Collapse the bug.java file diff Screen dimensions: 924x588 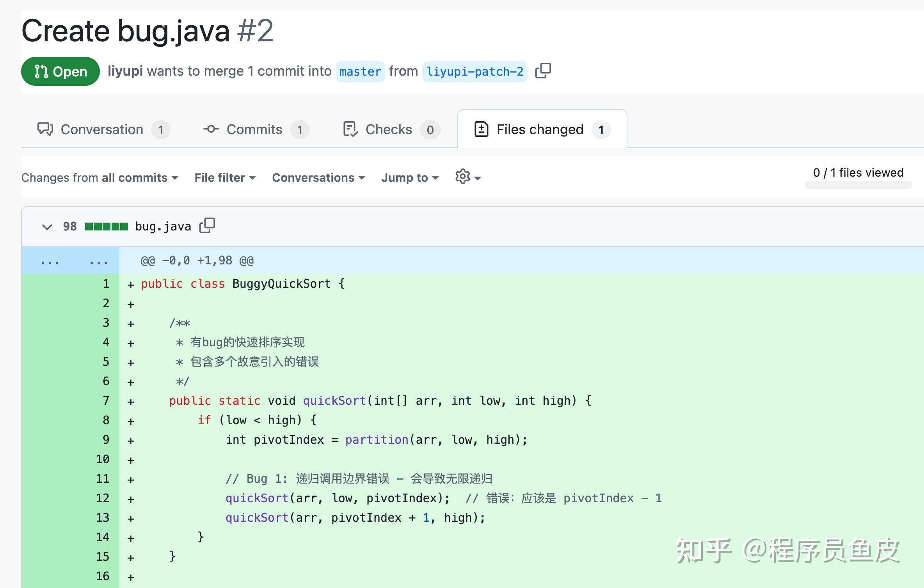(x=47, y=227)
